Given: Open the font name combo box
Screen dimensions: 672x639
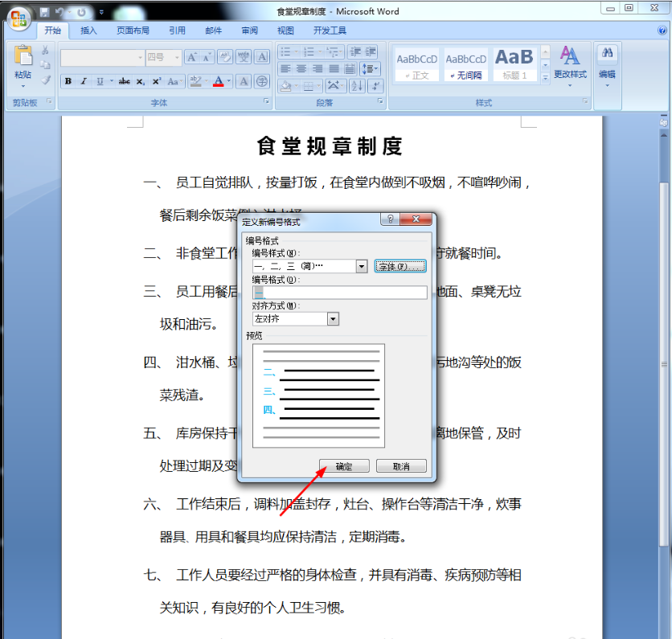Looking at the screenshot, I should pyautogui.click(x=140, y=57).
